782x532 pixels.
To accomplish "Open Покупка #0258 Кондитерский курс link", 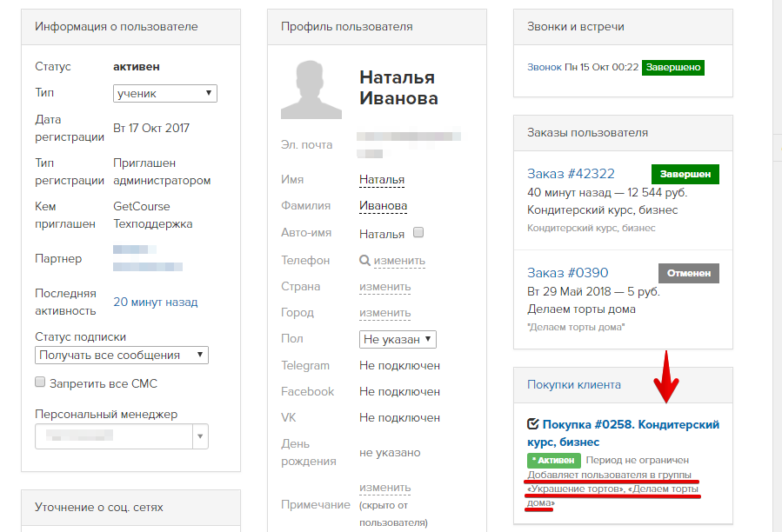I will click(x=624, y=433).
